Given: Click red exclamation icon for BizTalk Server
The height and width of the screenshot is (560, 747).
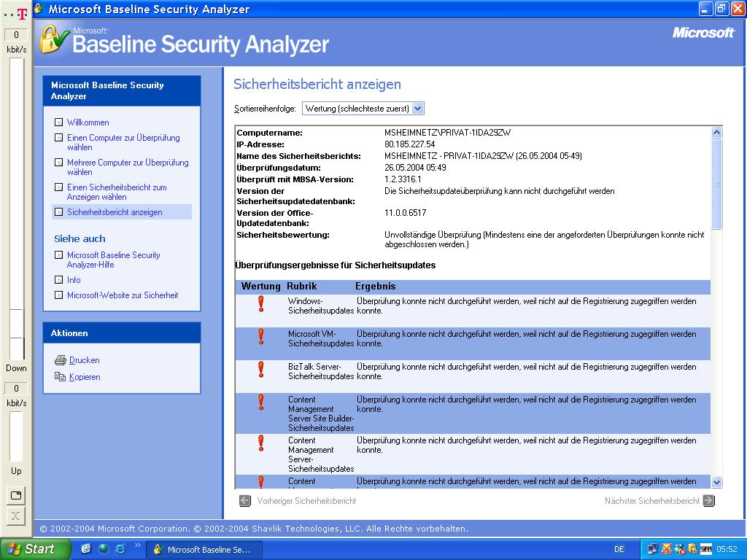Looking at the screenshot, I should pyautogui.click(x=260, y=370).
